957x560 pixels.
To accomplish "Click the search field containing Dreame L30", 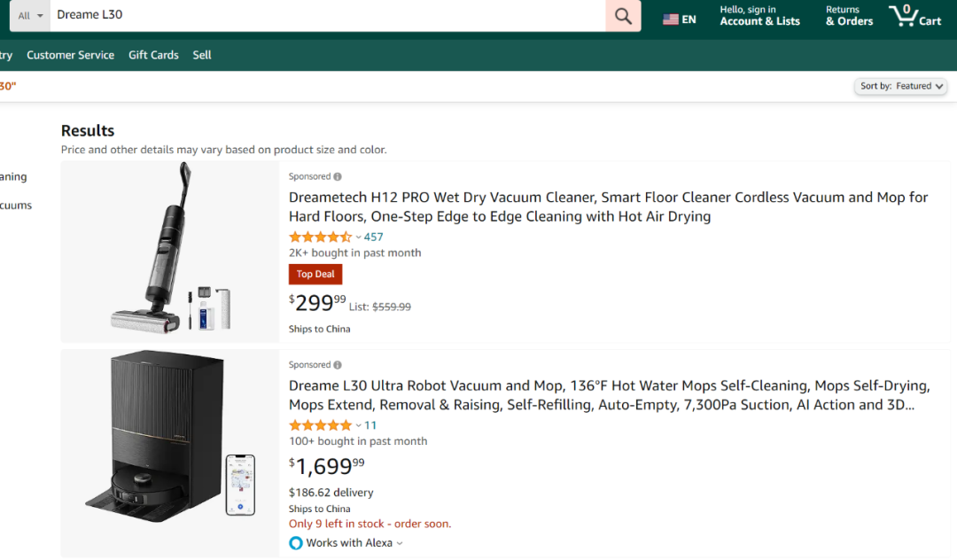I will 328,16.
